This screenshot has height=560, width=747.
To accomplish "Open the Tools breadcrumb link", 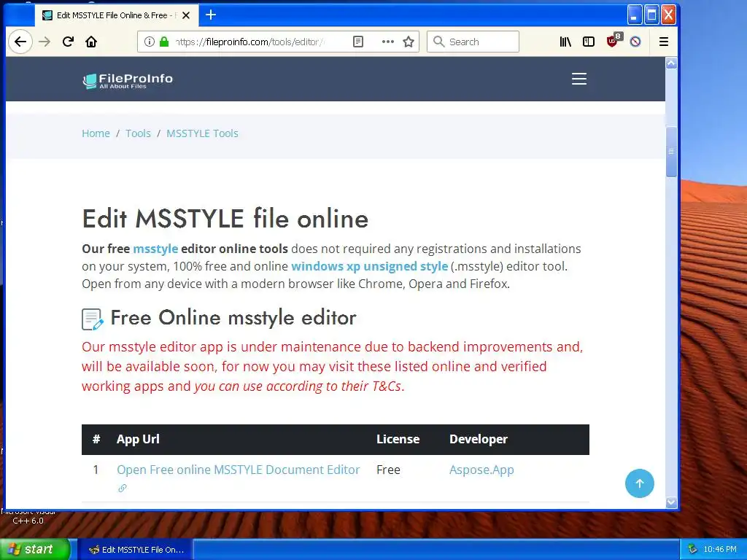I will (x=138, y=133).
